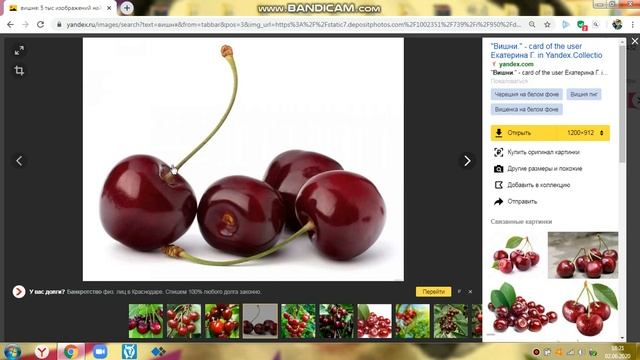Expand image to fullscreen view

pyautogui.click(x=19, y=51)
